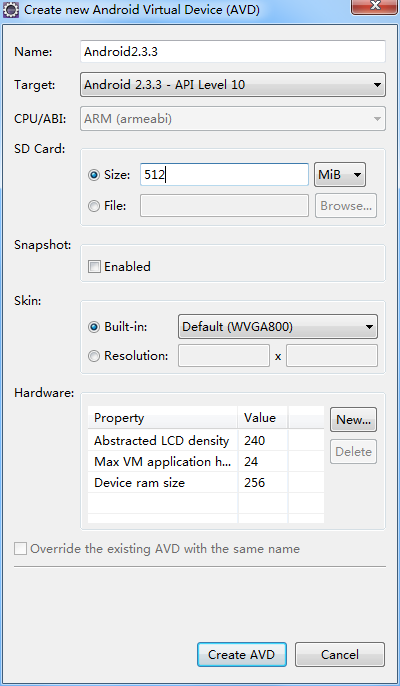Select the Device ram size property row
Screen dimensions: 400x686
click(206, 483)
